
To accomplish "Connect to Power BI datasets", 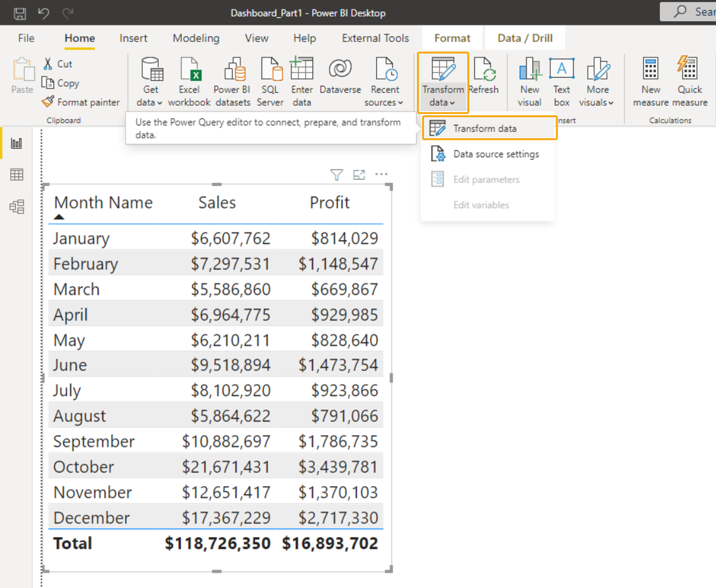I will 233,82.
